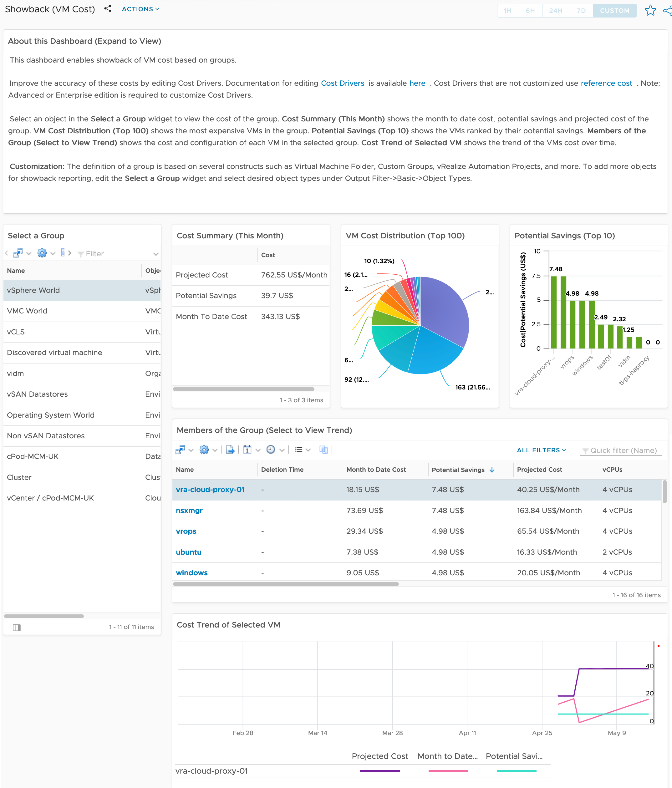
Task: Click the 7.48 bar for vra-cloud-proxy
Action: pos(553,312)
